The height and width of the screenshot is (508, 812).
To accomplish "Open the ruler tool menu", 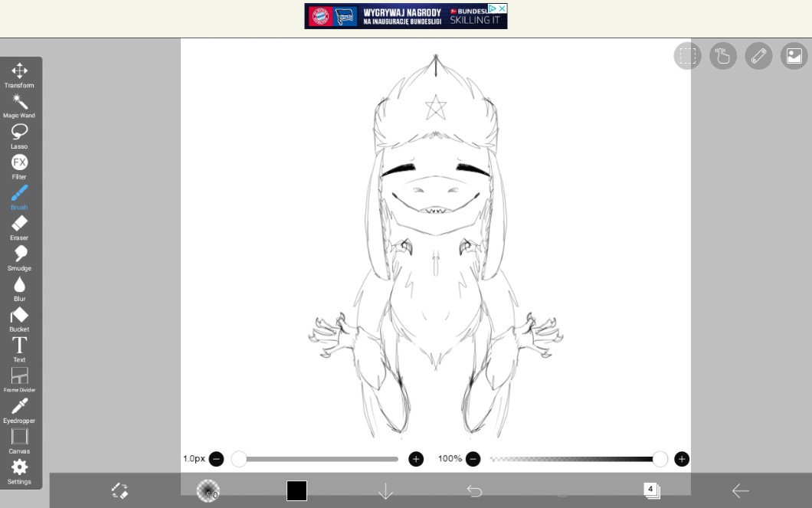I will point(758,56).
